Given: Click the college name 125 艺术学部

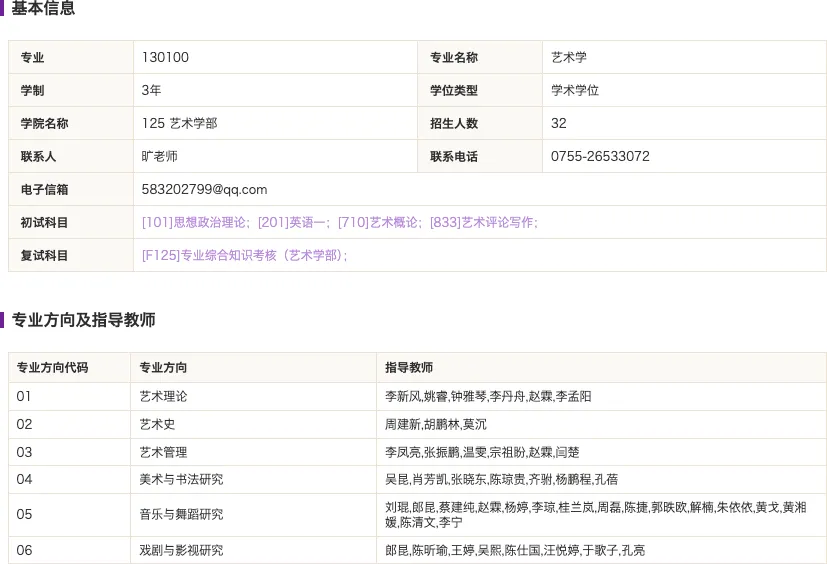Looking at the screenshot, I should pyautogui.click(x=179, y=123).
